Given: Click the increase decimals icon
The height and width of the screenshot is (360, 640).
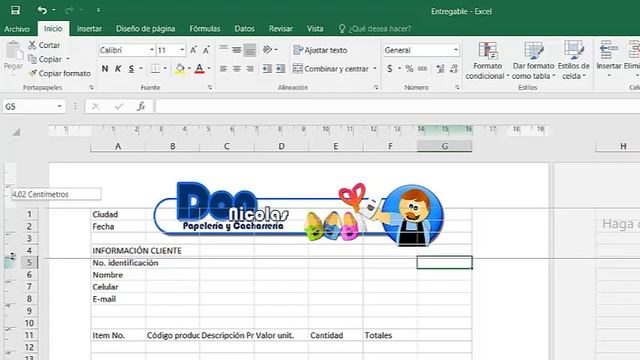Looking at the screenshot, I should coord(440,69).
